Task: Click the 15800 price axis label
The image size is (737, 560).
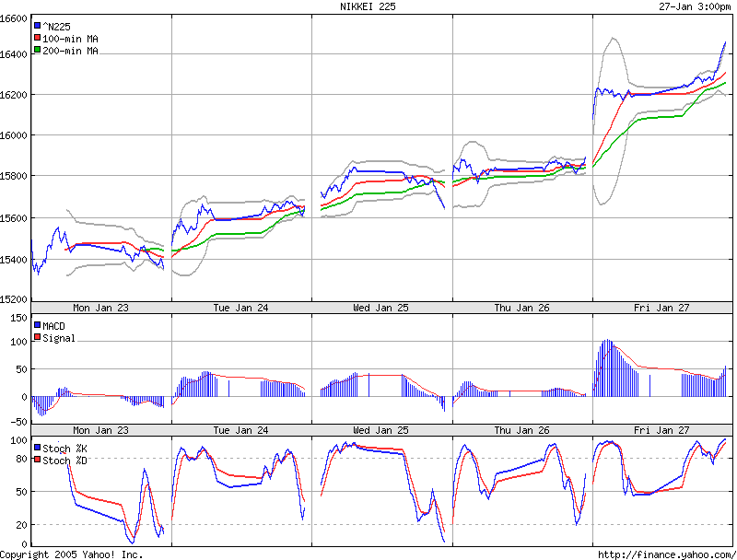Action: click(x=14, y=177)
